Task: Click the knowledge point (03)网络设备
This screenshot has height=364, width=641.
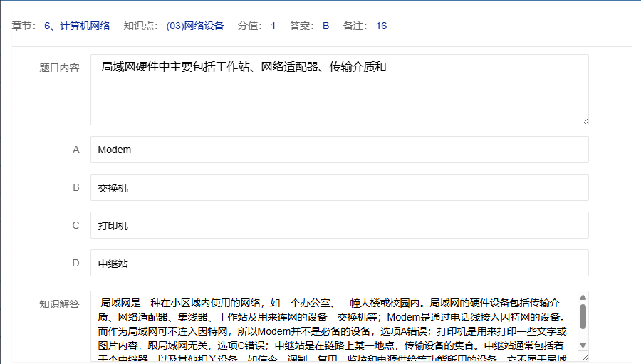Action: (x=194, y=26)
